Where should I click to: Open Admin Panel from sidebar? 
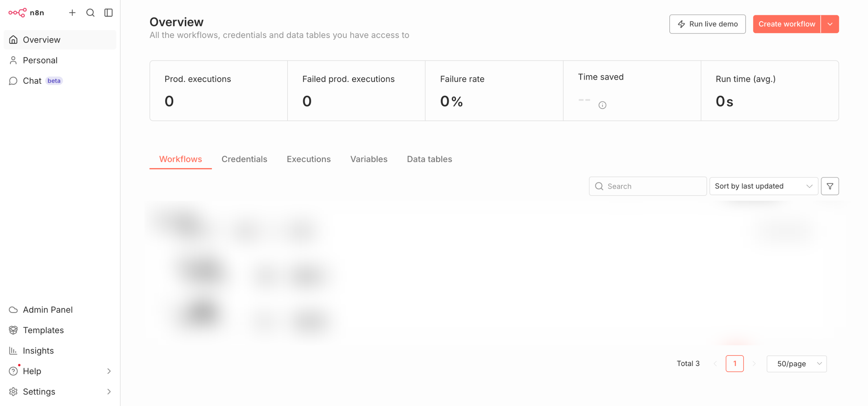[x=47, y=309]
